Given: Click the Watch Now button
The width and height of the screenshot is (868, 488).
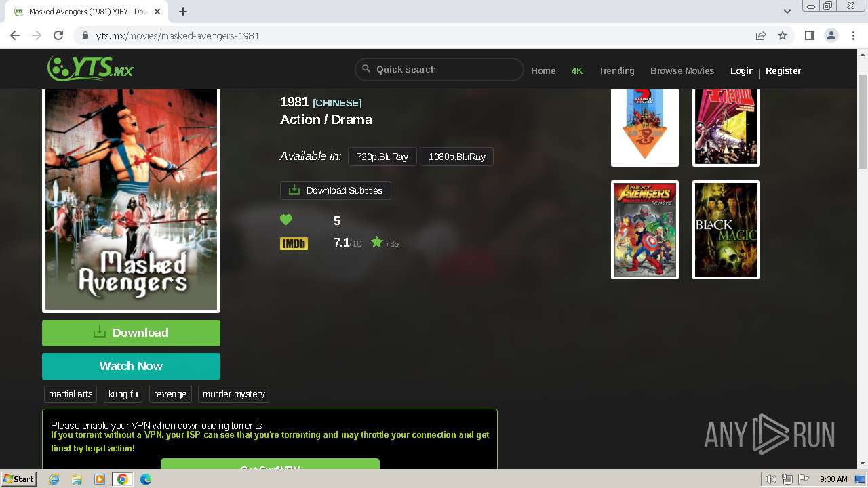Looking at the screenshot, I should pos(131,366).
